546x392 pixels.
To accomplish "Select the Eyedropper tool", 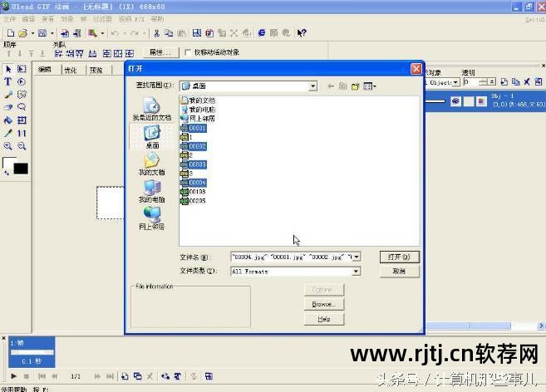I will pyautogui.click(x=8, y=134).
